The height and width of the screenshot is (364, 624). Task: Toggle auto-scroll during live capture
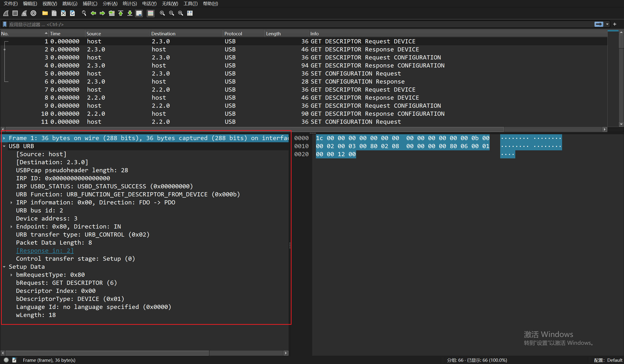(x=139, y=13)
